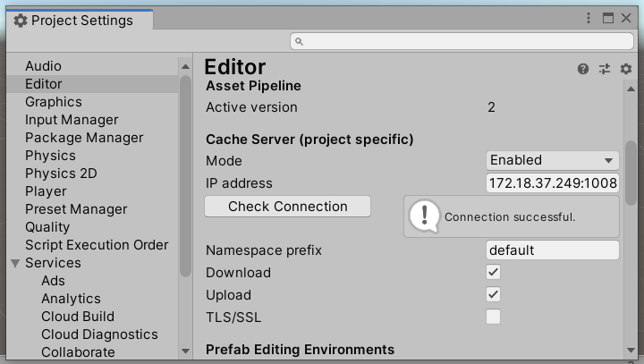The width and height of the screenshot is (644, 364).
Task: Click the Cloud Build service entry
Action: click(x=77, y=317)
